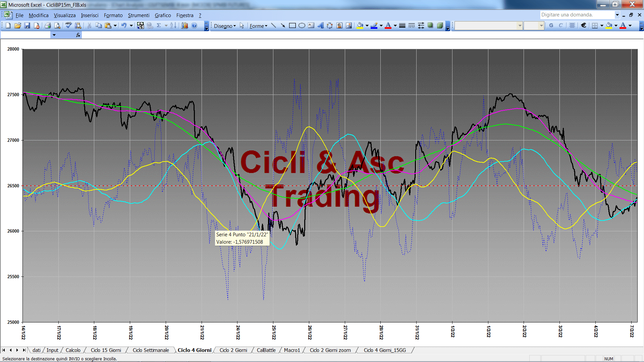Apply Euro currency style
The width and height of the screenshot is (644, 362).
click(x=584, y=25)
